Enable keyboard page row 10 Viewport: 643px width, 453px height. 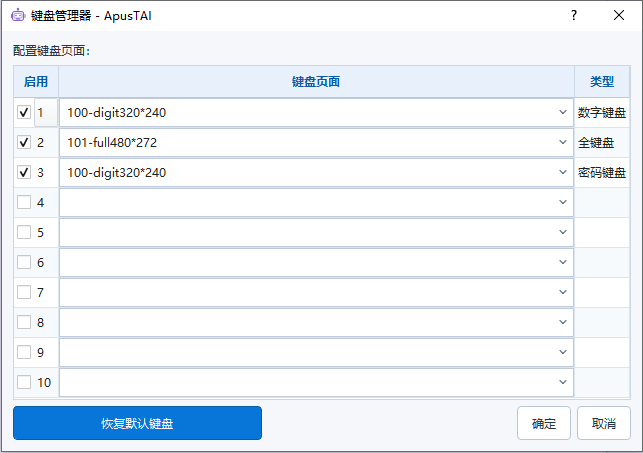[x=24, y=382]
